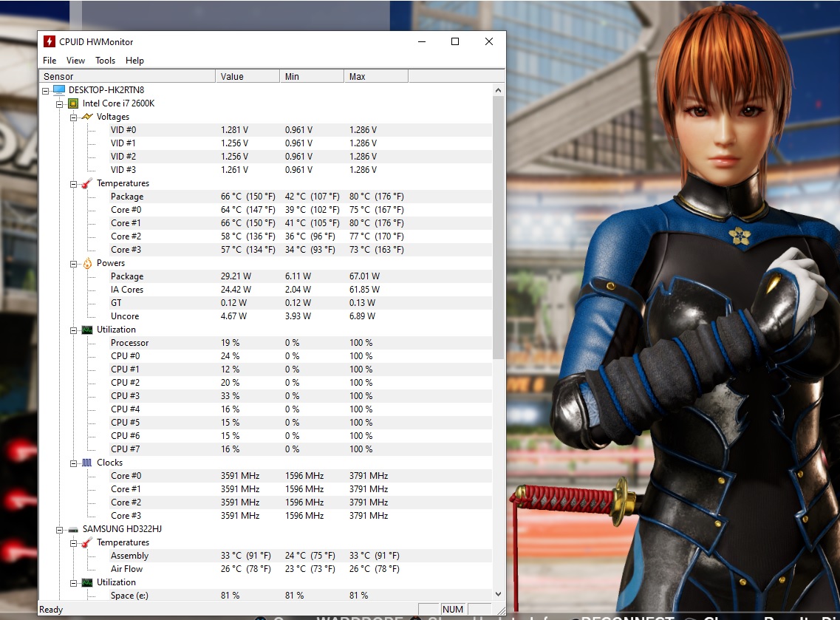Click the Value column header

[x=247, y=77]
